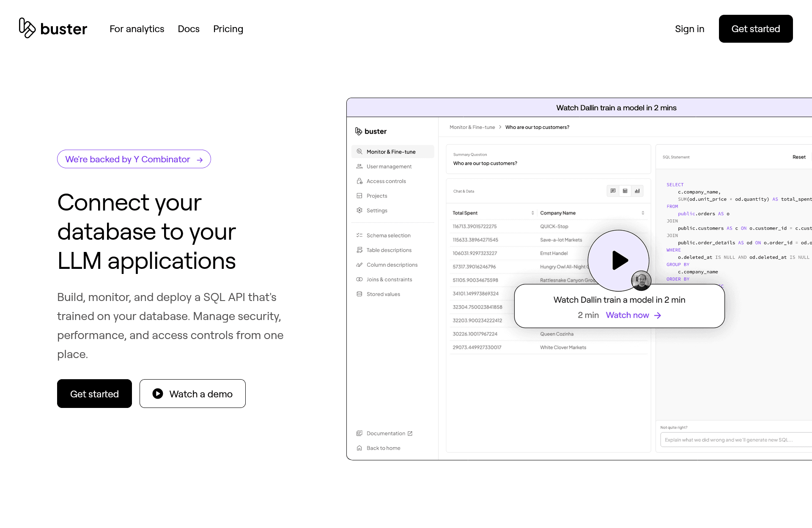Sort by Total Spent column arrows

tap(532, 213)
